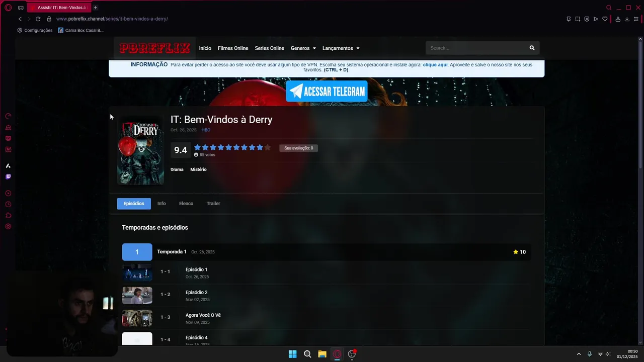Collapse the Temporada 1 season row
This screenshot has height=362, width=644.
326,252
